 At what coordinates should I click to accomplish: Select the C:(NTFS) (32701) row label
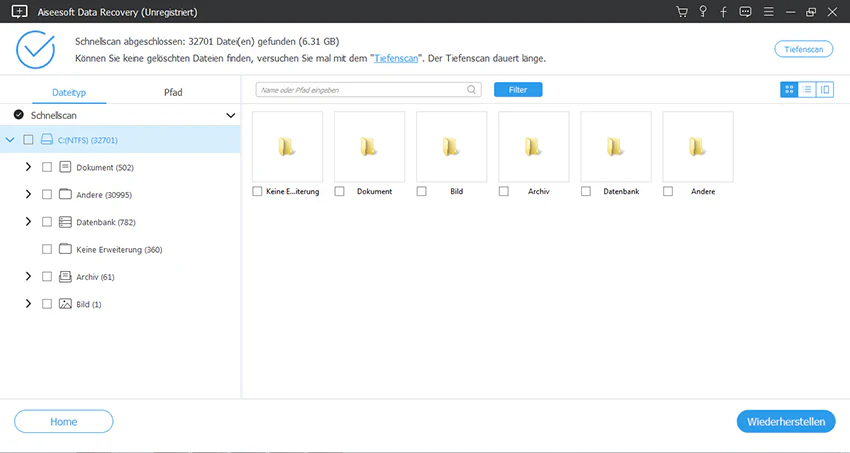coord(88,140)
